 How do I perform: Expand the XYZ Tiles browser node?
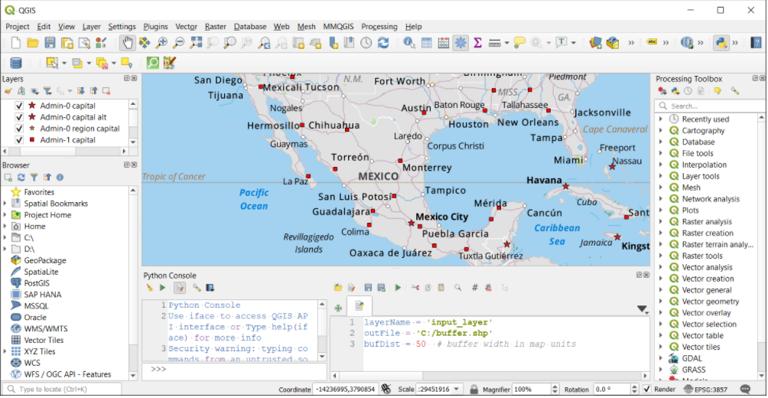5,351
